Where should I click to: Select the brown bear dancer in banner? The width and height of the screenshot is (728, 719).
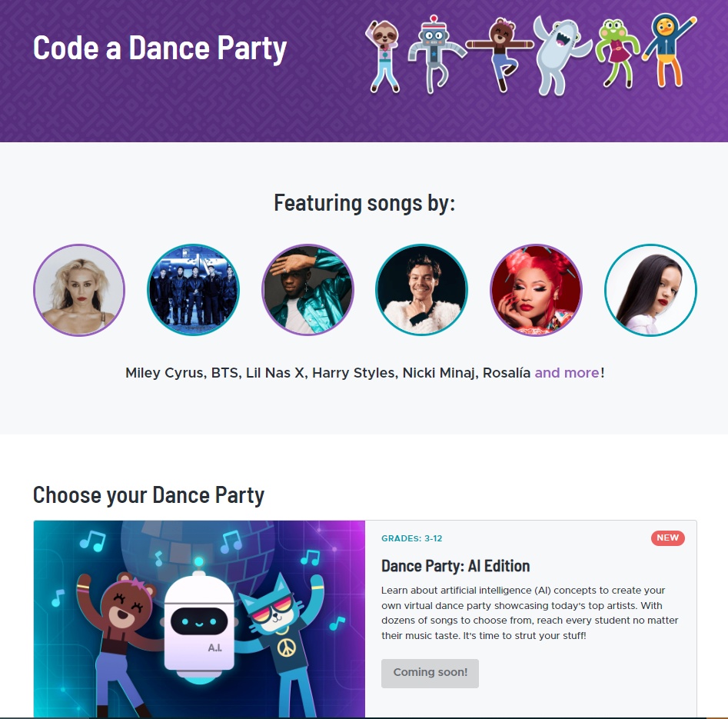pos(500,55)
